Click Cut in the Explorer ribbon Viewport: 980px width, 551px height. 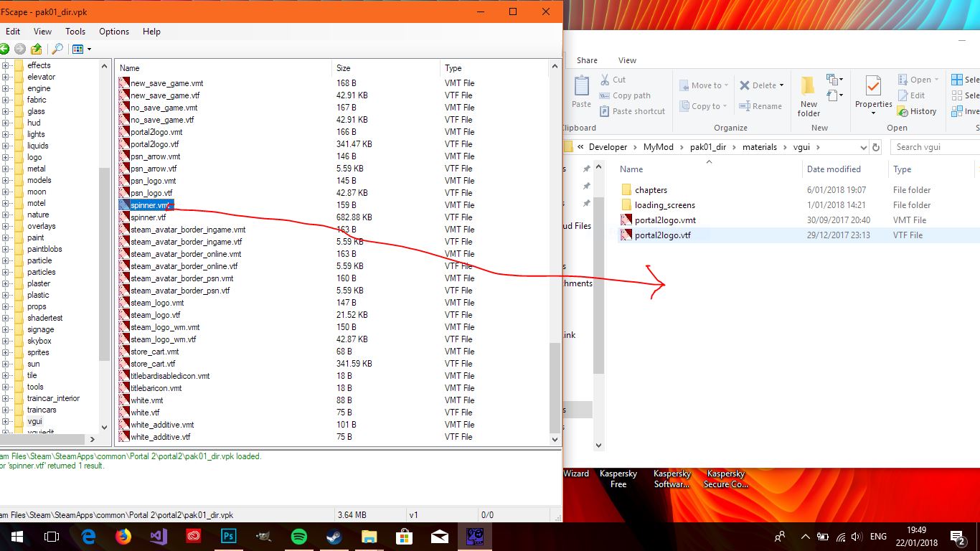coord(613,80)
